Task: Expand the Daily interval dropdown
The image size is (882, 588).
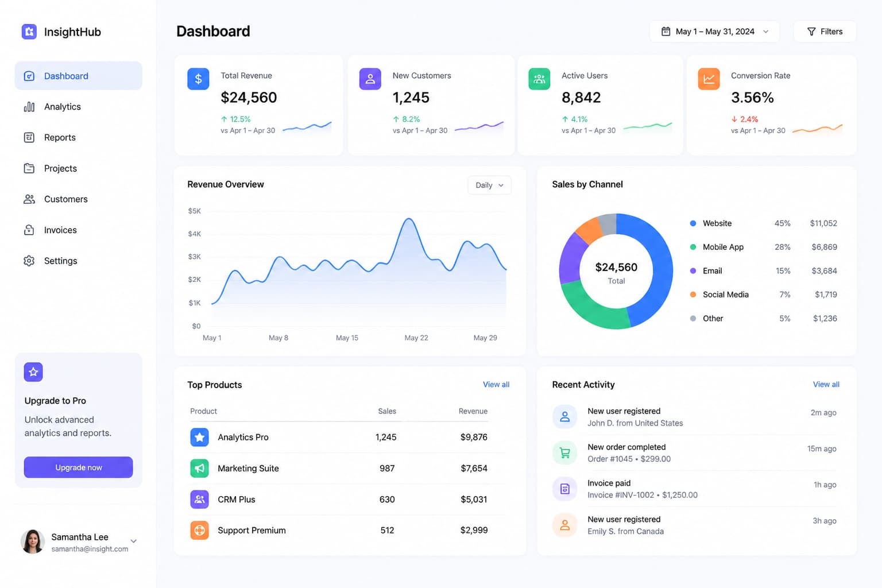Action: pyautogui.click(x=489, y=185)
